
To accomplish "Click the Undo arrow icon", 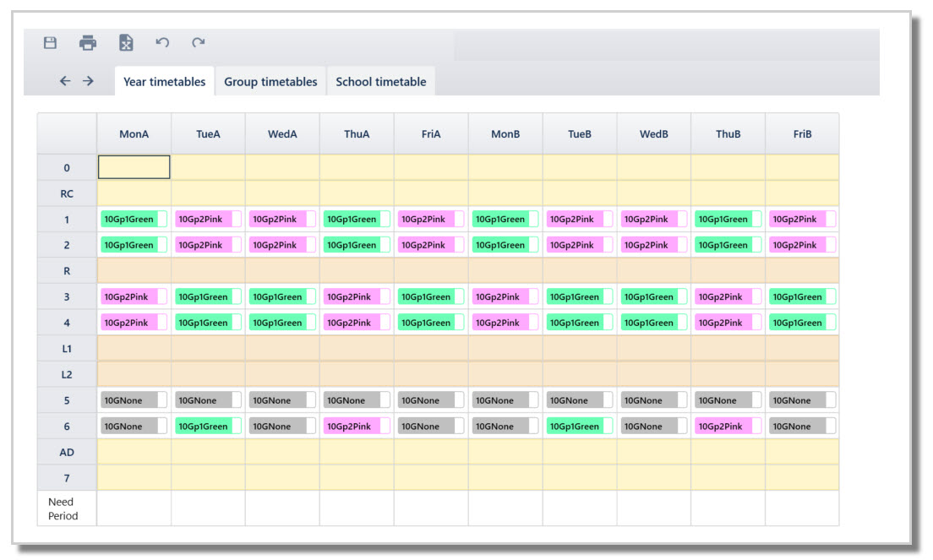I will click(162, 42).
